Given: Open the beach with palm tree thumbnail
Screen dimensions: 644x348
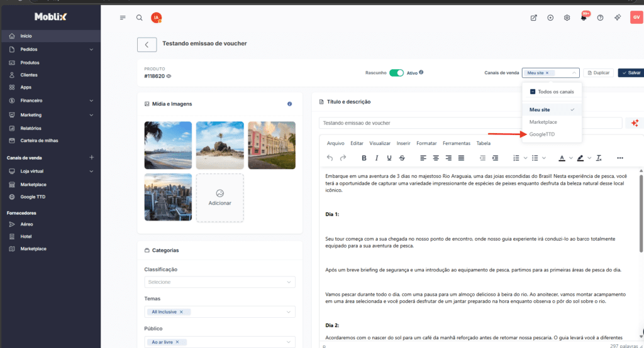Looking at the screenshot, I should tap(168, 145).
